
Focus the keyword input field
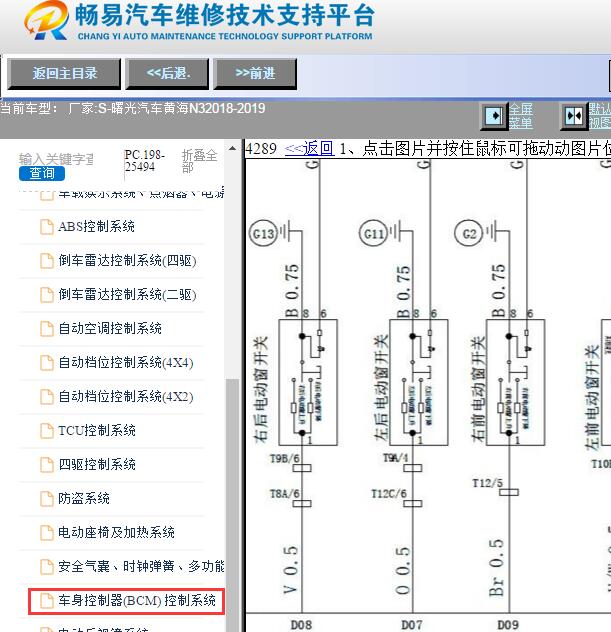pyautogui.click(x=56, y=159)
